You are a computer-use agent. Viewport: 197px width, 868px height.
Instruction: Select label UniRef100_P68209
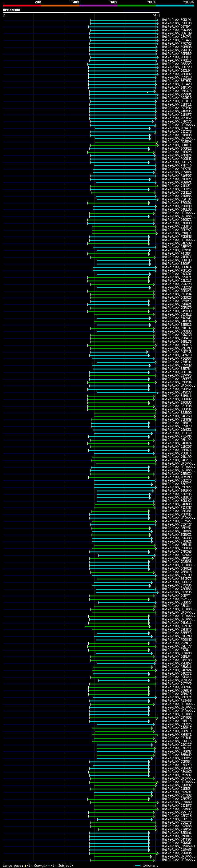click(177, 64)
